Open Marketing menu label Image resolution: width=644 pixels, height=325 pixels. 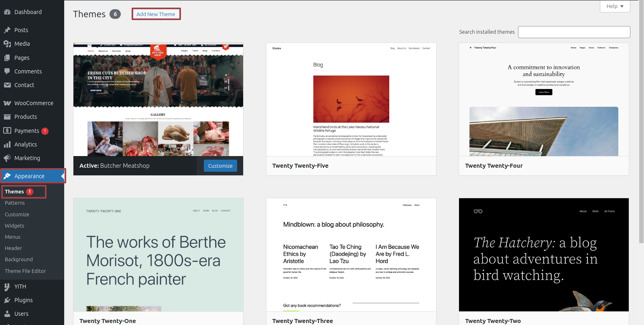[x=27, y=158]
